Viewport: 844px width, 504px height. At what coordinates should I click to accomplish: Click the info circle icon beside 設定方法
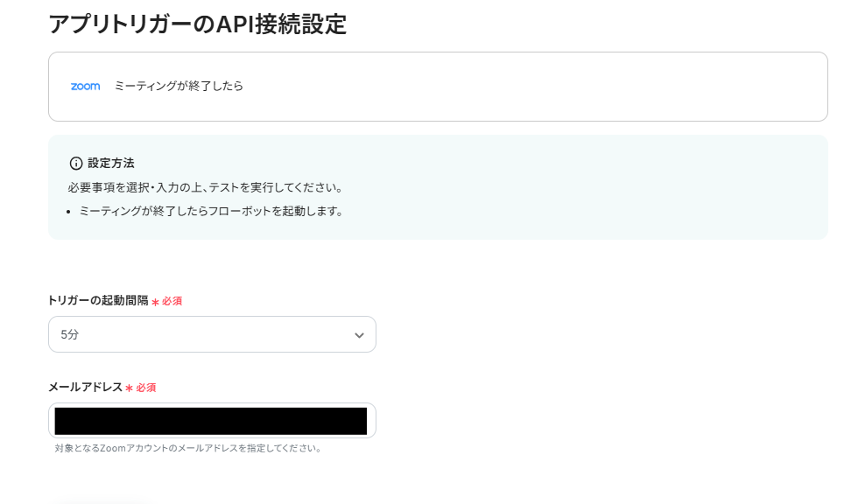(76, 164)
